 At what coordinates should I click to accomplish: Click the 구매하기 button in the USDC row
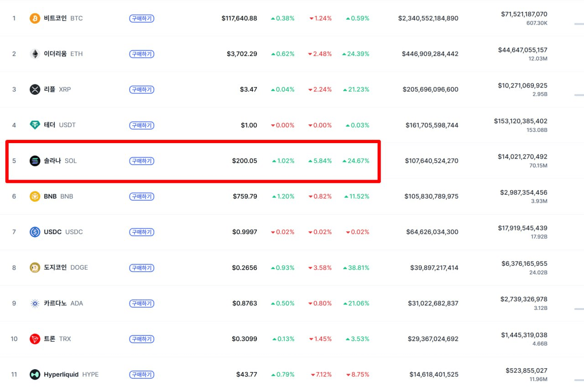coord(142,232)
